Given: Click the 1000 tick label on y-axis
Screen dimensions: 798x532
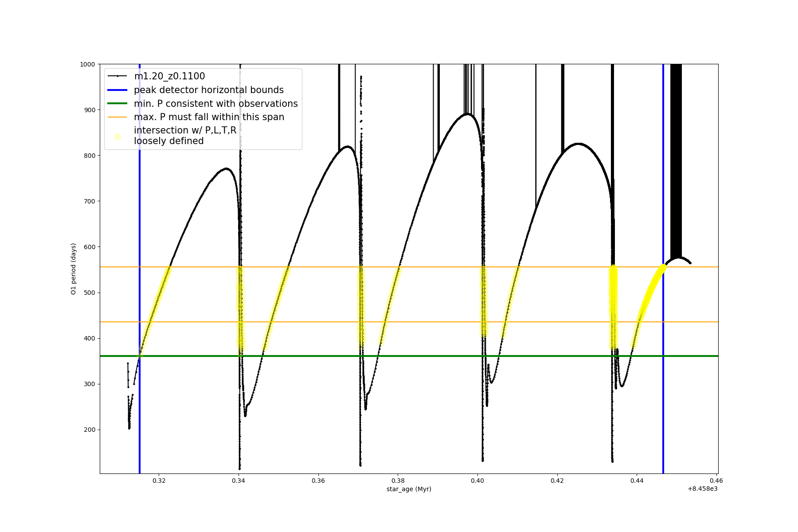Looking at the screenshot, I should point(87,64).
